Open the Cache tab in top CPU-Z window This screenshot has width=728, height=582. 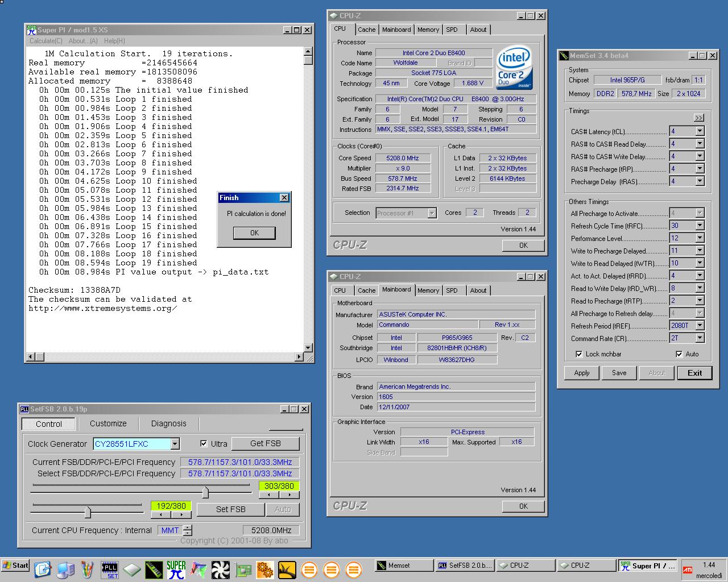click(367, 30)
